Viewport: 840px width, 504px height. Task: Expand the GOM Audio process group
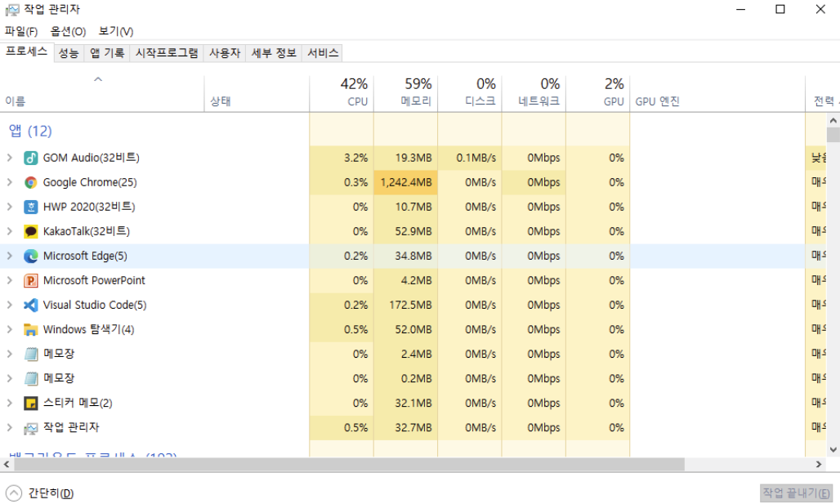click(10, 158)
